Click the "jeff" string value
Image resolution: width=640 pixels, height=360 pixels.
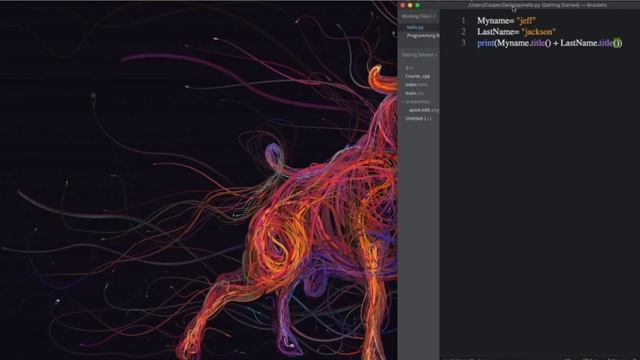coord(526,20)
